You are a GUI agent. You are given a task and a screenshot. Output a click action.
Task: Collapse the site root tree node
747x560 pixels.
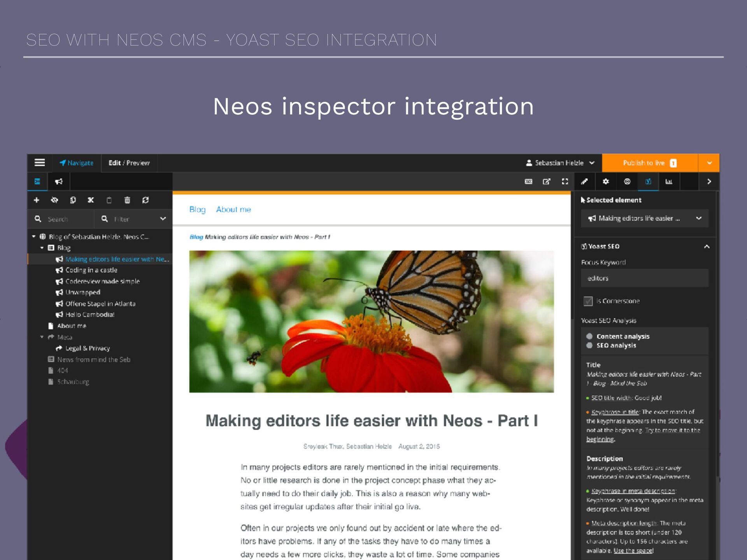(34, 236)
